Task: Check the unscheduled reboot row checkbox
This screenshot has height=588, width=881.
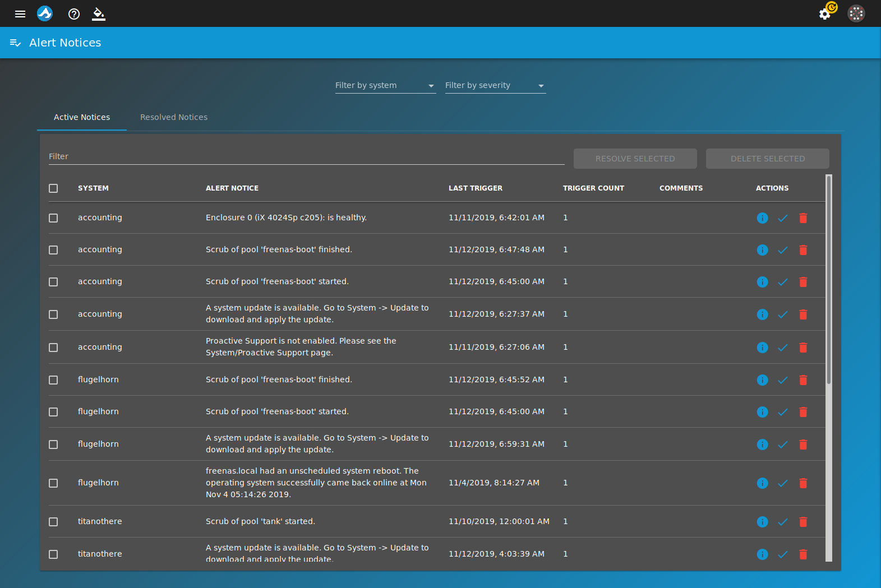Action: [x=53, y=483]
